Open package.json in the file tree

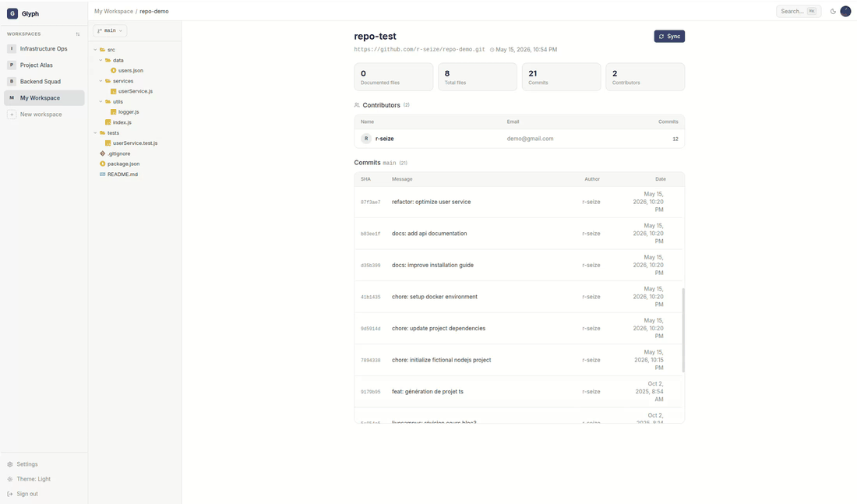(x=123, y=164)
